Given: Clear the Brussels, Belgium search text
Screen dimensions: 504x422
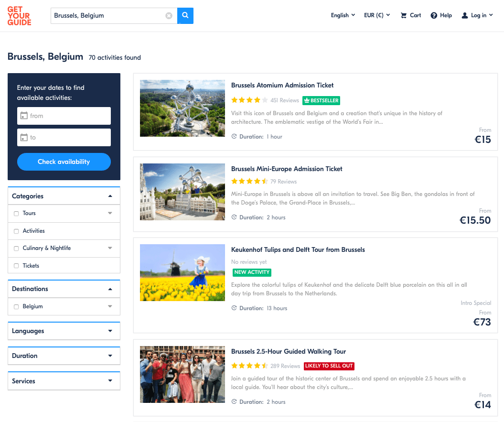Looking at the screenshot, I should [x=169, y=15].
